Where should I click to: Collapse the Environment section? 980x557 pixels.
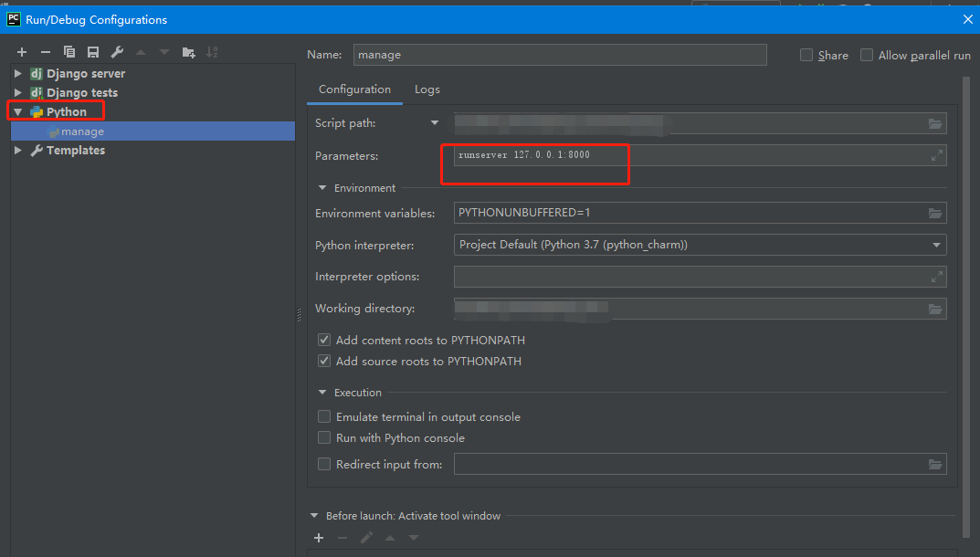(x=322, y=188)
